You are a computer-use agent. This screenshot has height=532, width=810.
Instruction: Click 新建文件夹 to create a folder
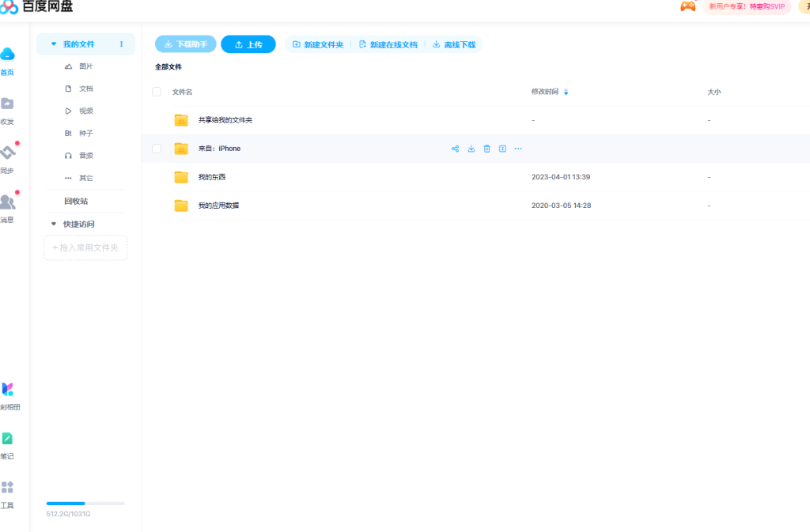318,45
